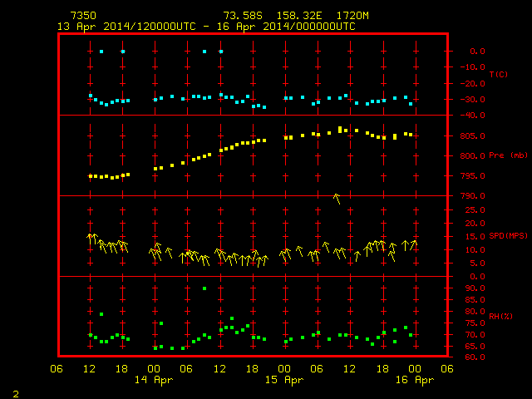
Task: Click the 158.32E longitude text
Action: point(299,16)
